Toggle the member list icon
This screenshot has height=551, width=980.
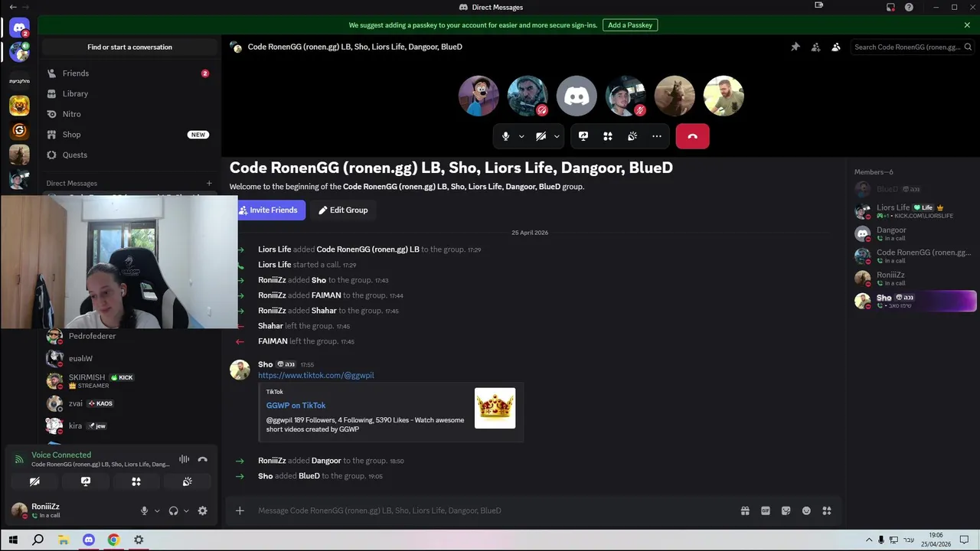[836, 47]
